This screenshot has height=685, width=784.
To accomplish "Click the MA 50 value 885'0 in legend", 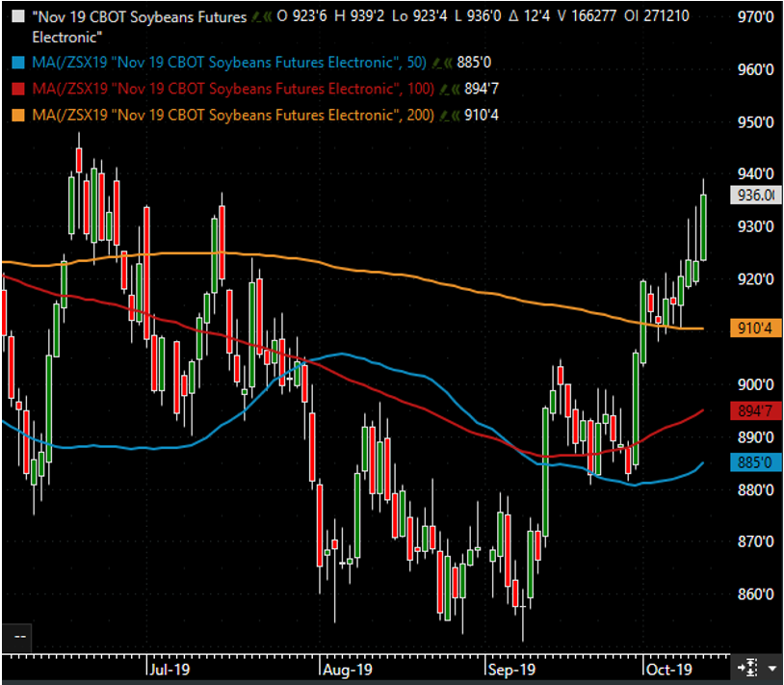I will pyautogui.click(x=474, y=63).
